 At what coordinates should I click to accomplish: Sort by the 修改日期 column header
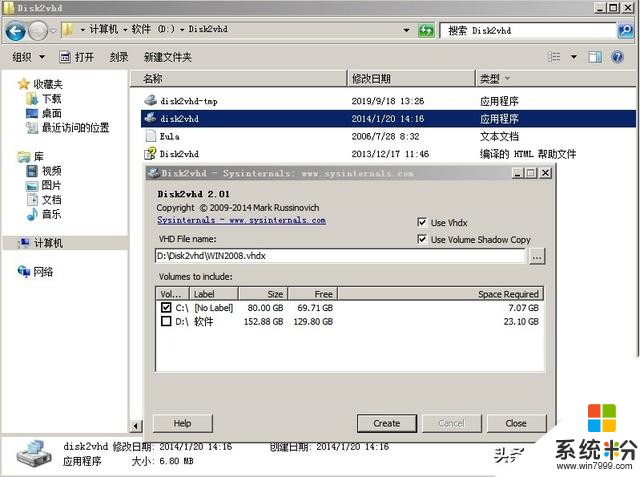click(x=411, y=78)
